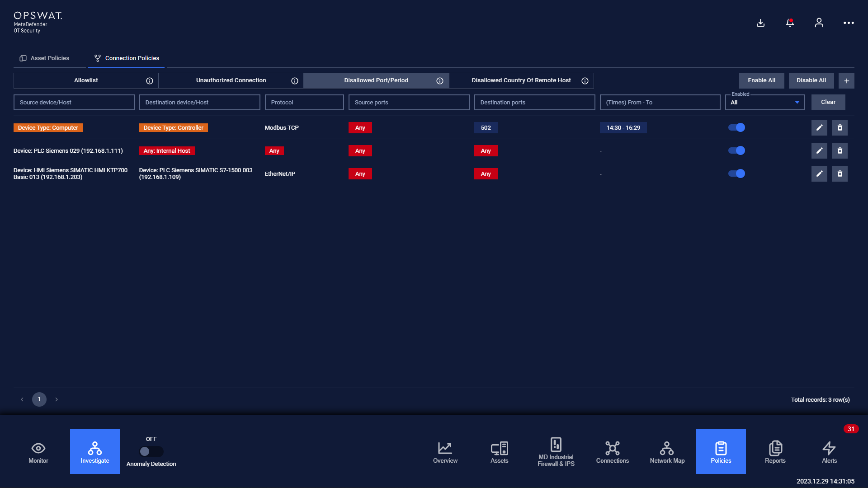Click the download icon in header

[x=760, y=23]
